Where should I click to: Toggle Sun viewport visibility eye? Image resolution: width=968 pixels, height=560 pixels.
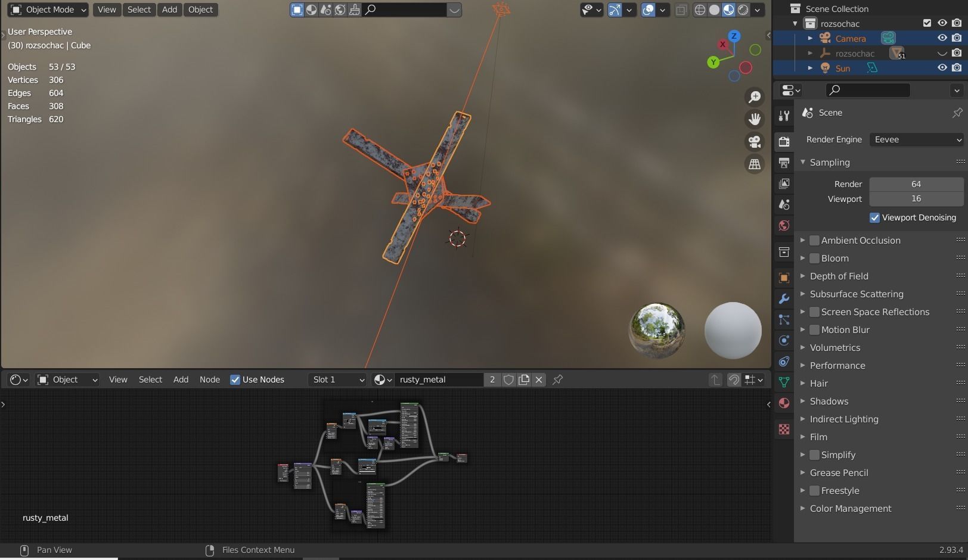(942, 68)
